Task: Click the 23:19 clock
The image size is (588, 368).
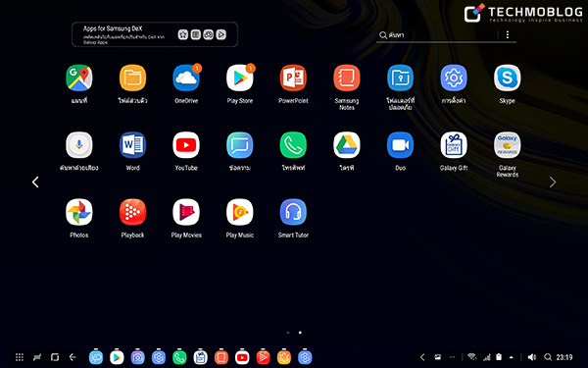Action: [x=564, y=357]
